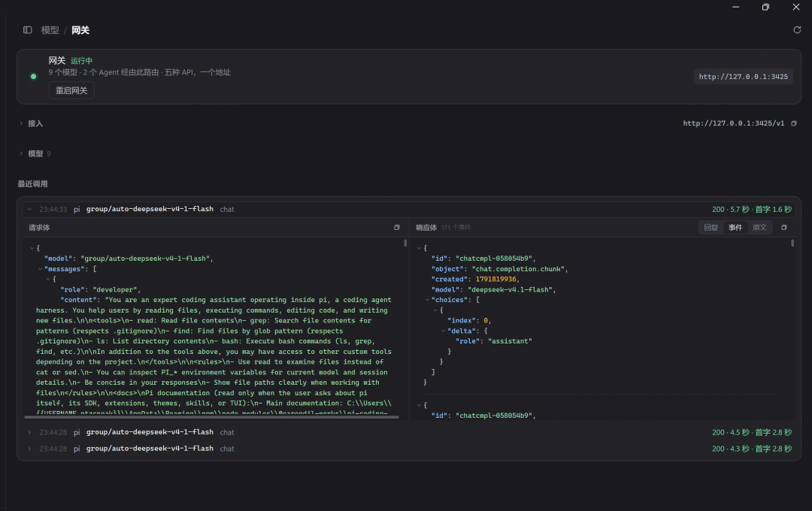Expand the 模型 9 section

21,154
